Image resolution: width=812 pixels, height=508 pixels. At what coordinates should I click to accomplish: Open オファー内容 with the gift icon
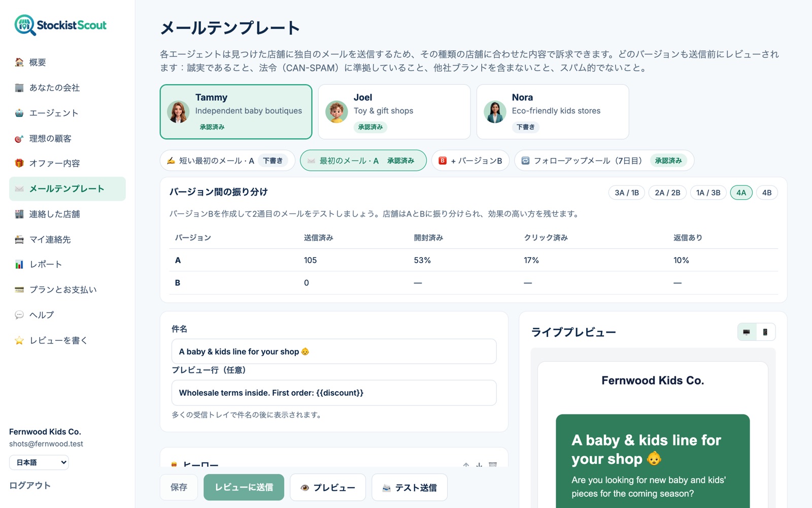click(x=67, y=164)
